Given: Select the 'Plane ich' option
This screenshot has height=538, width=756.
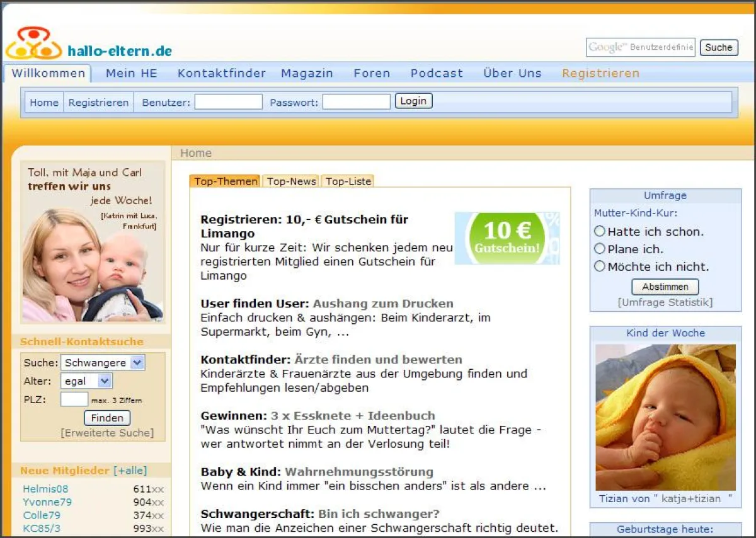Looking at the screenshot, I should pos(600,249).
